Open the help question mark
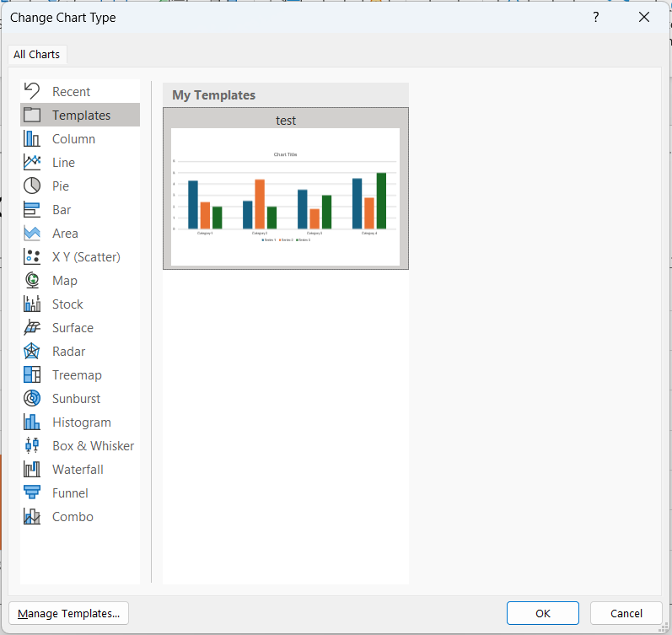This screenshot has width=672, height=635. pos(596,17)
